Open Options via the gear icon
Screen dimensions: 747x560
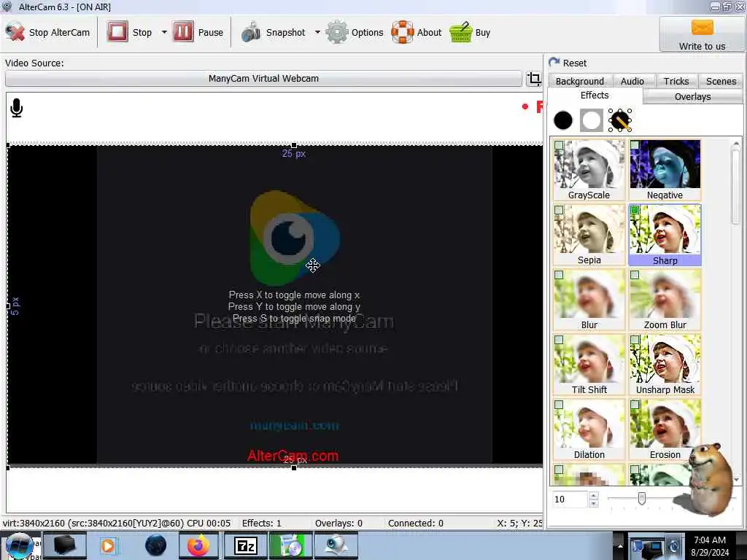click(337, 32)
